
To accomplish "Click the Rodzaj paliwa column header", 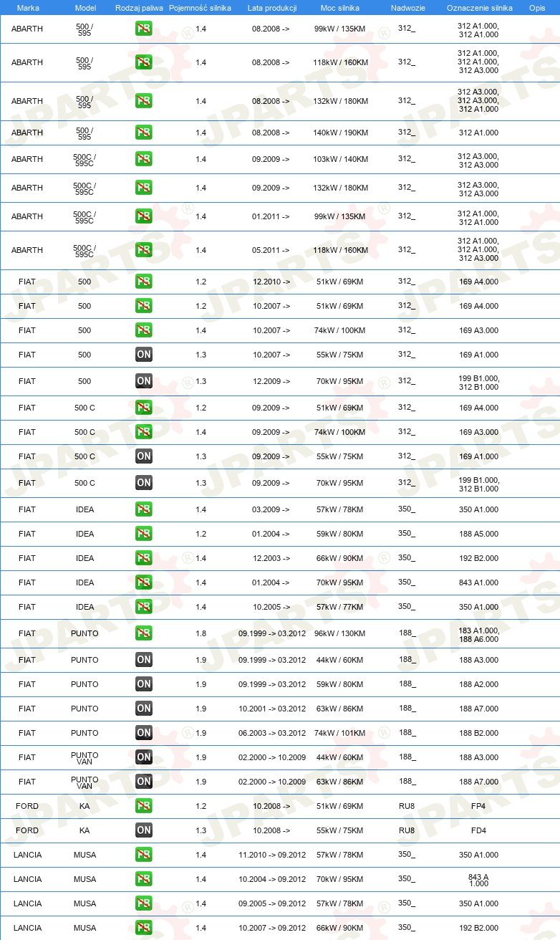I will [139, 8].
